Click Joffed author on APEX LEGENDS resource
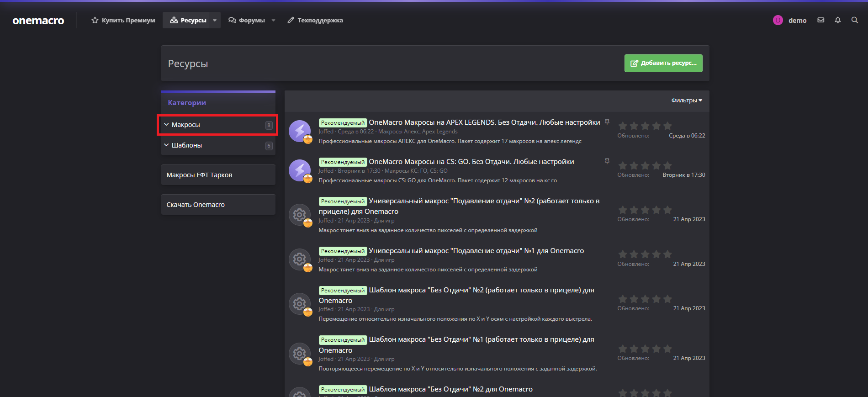The width and height of the screenshot is (868, 397). (x=326, y=132)
